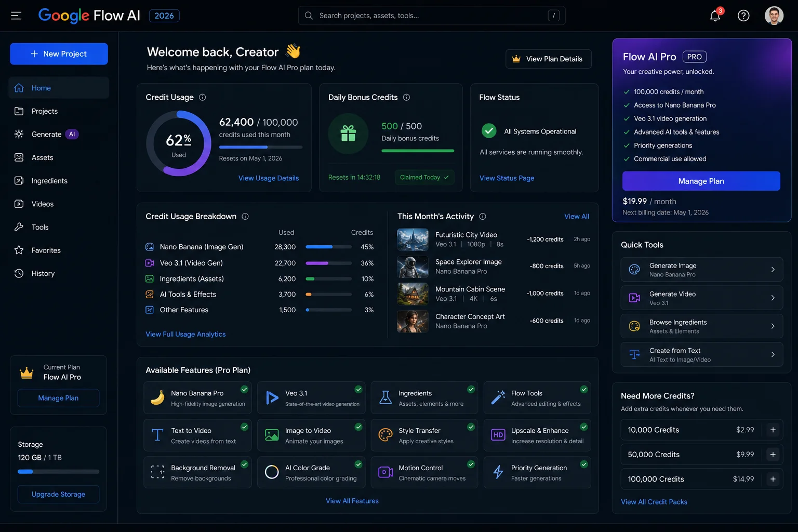Expand Generate Video quick tool chevron
Viewport: 798px width, 532px height.
coord(773,298)
